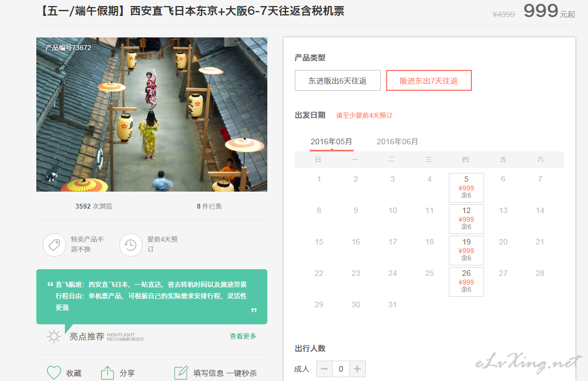Click calendar date 1
The width and height of the screenshot is (588, 381).
click(318, 179)
